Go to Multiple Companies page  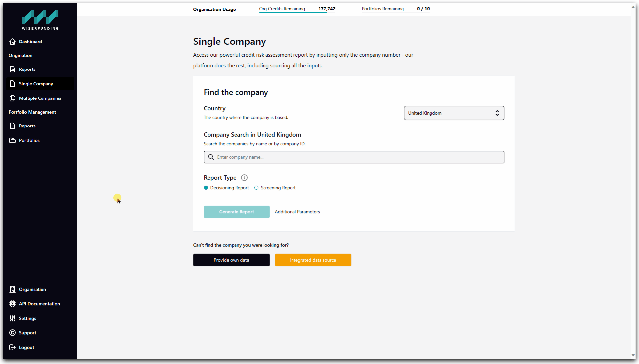coord(40,98)
